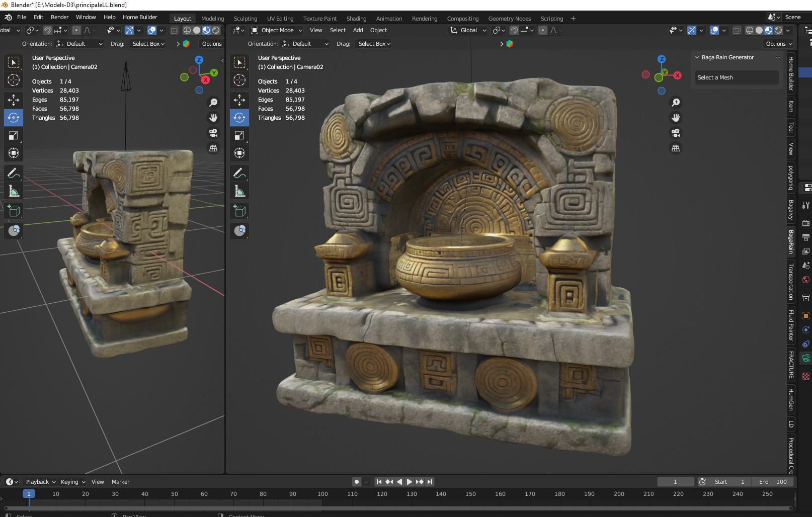
Task: Select the Cursor tool in left viewport
Action: pos(14,80)
